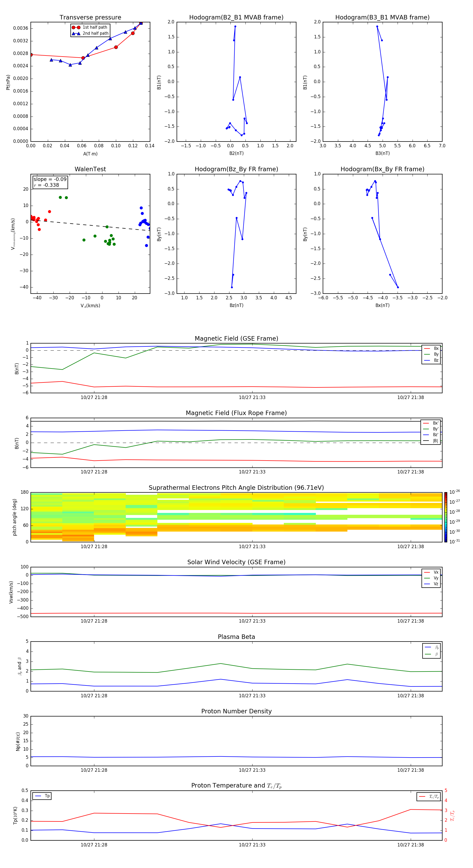The height and width of the screenshot is (868, 473).
Task: Select |B| in the flux rope legend
Action: click(x=431, y=441)
